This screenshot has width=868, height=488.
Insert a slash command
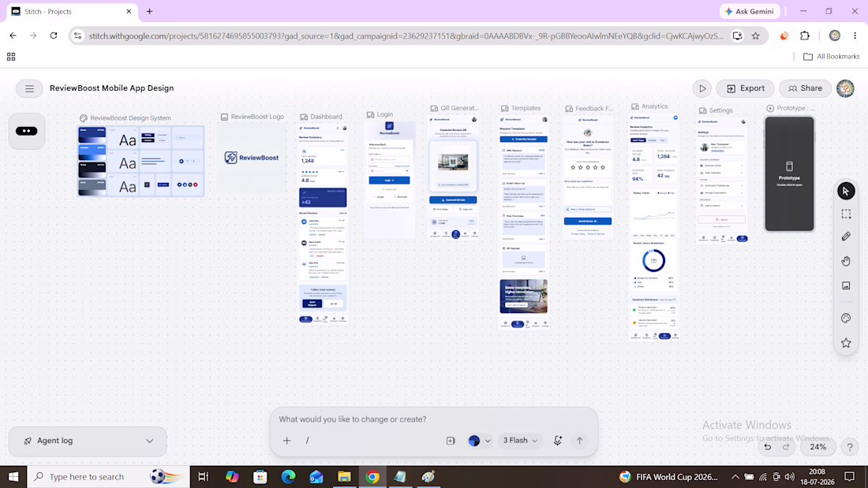click(x=307, y=441)
